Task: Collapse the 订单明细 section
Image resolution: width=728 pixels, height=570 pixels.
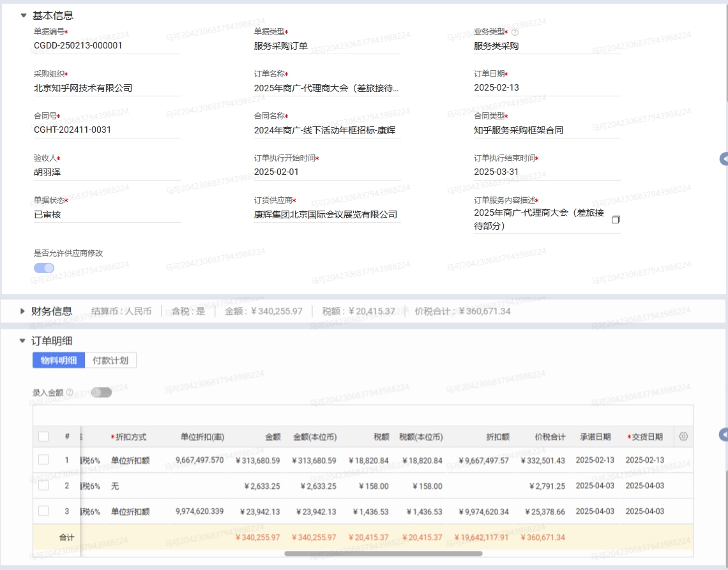Action: 23,341
